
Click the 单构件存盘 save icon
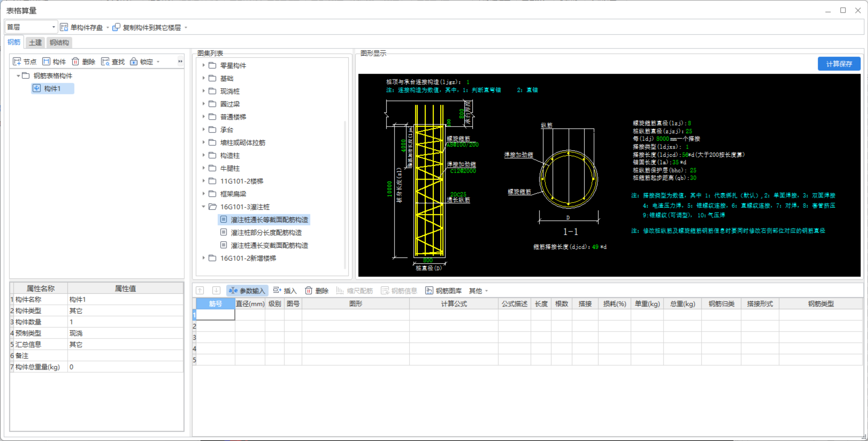(64, 27)
